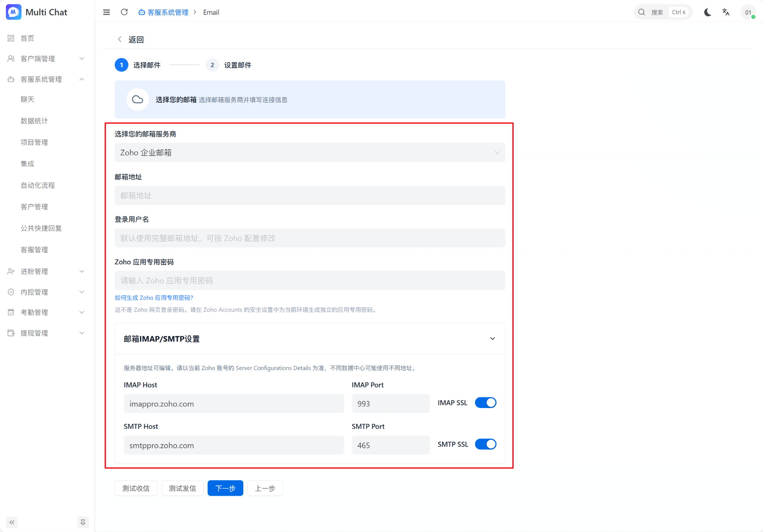
Task: Open 集成 in the sidebar
Action: [x=28, y=164]
